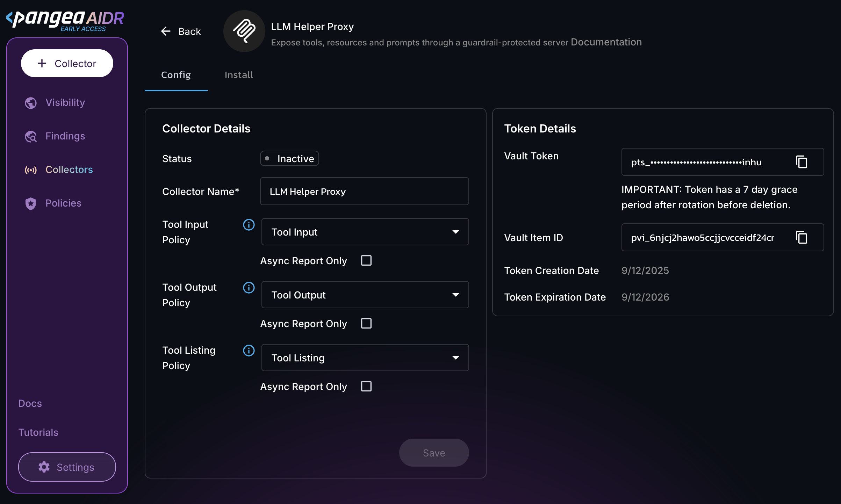Expand the Tool Listing policy dropdown

click(365, 358)
